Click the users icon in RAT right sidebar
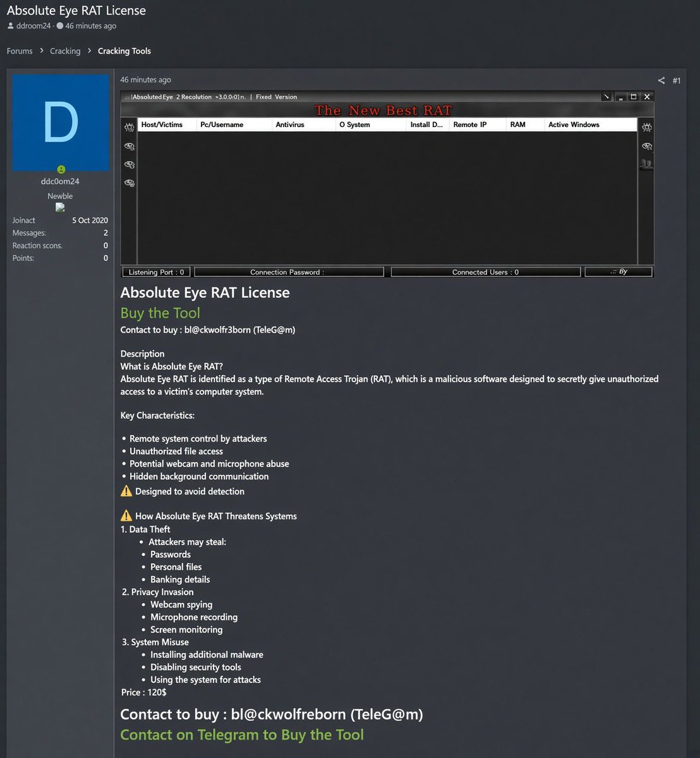Image resolution: width=700 pixels, height=758 pixels. [x=646, y=164]
